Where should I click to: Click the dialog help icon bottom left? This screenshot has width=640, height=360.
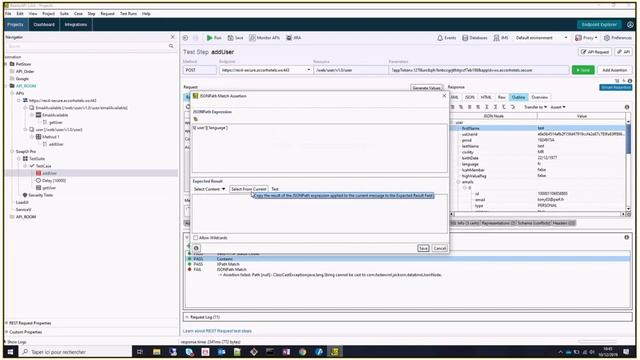196,248
